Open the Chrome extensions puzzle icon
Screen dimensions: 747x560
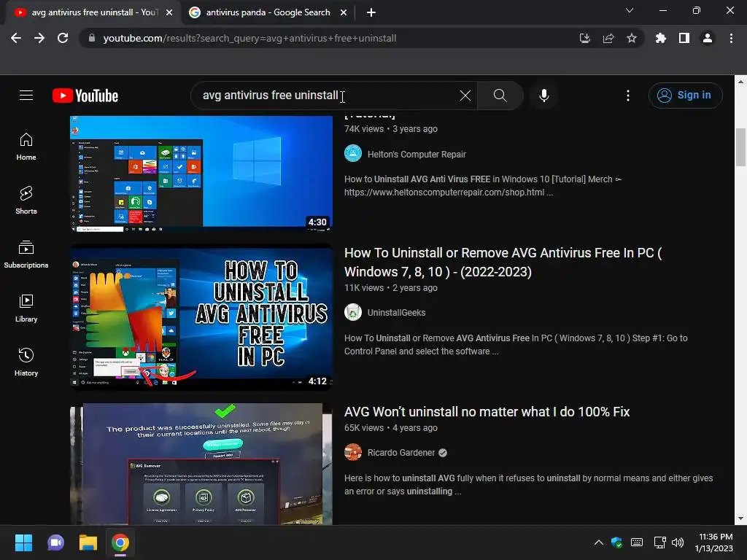coord(660,38)
